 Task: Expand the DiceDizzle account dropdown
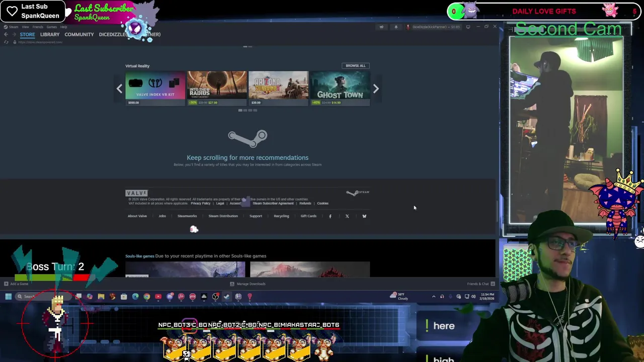(434, 27)
